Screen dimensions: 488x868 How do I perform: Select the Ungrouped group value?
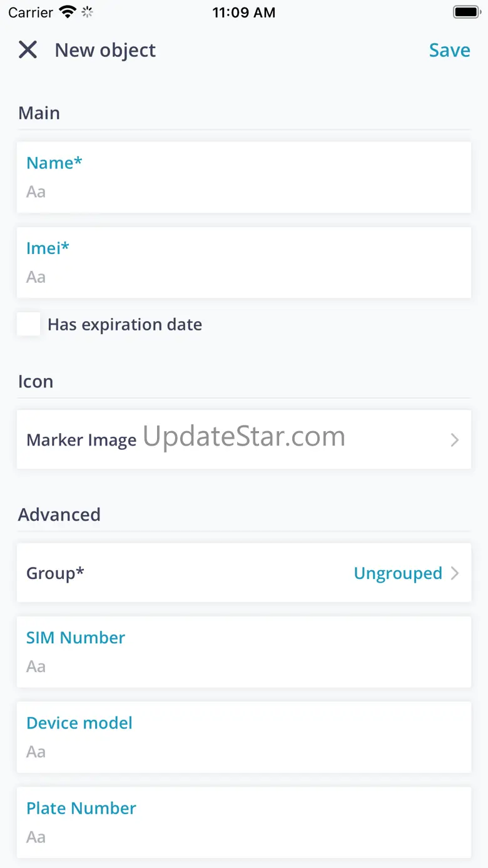(398, 573)
